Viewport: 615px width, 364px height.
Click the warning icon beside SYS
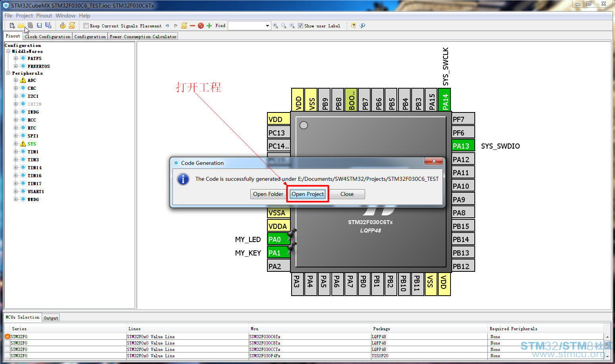[23, 144]
